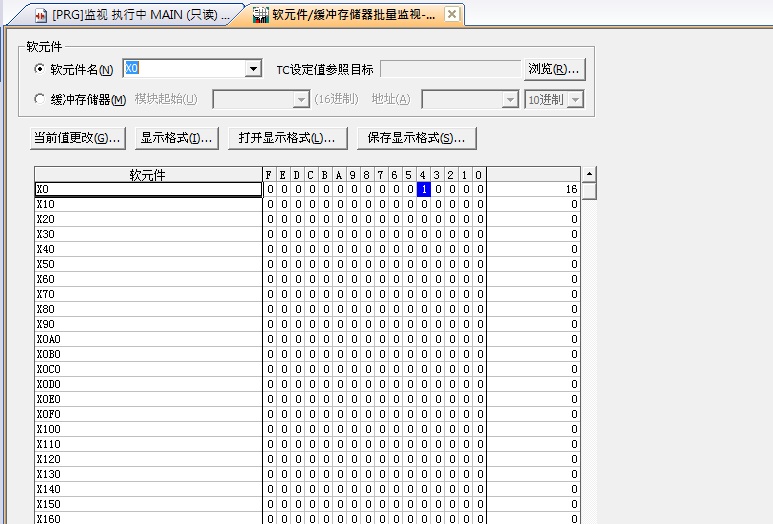Open the 显示格式 settings button

(x=176, y=138)
